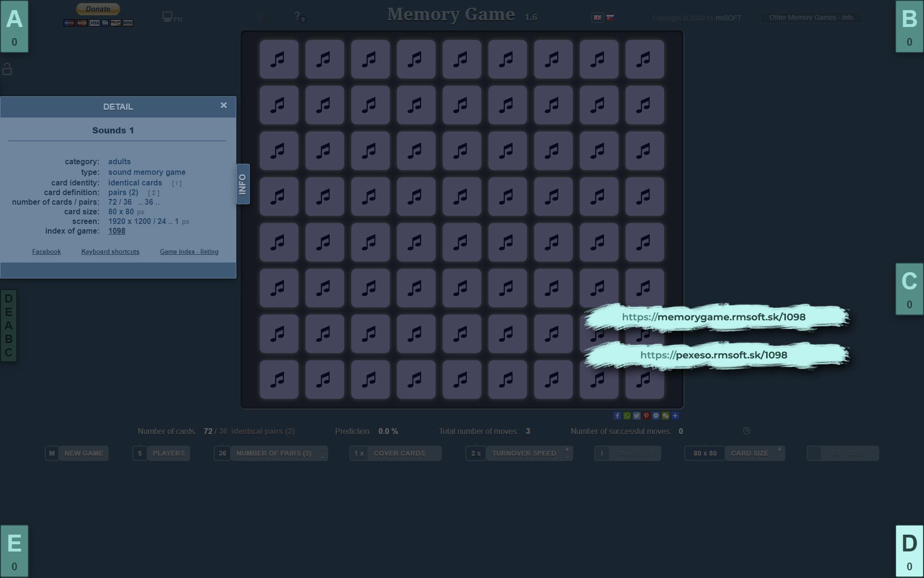Share via the Messenger icon
Screen dimensions: 924x578
656,416
